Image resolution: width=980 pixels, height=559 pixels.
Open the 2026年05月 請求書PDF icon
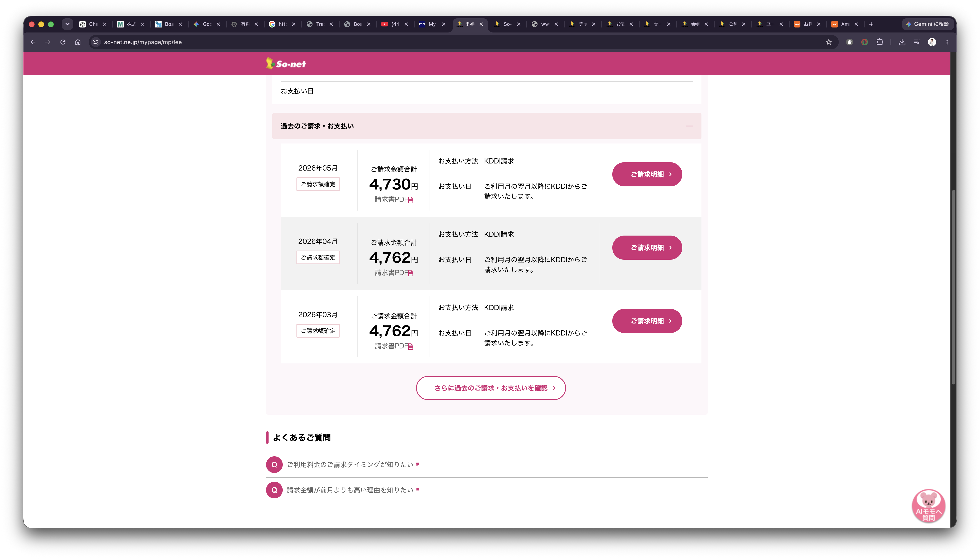click(x=410, y=200)
